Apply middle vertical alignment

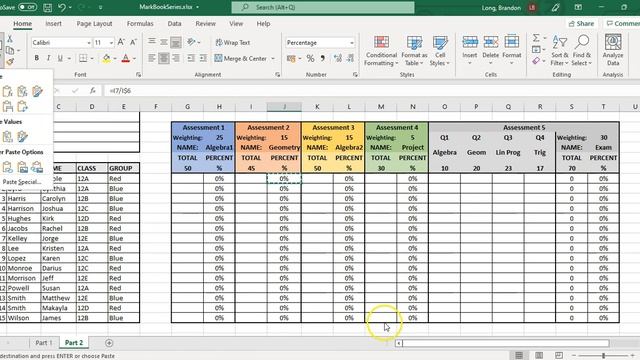[164, 42]
